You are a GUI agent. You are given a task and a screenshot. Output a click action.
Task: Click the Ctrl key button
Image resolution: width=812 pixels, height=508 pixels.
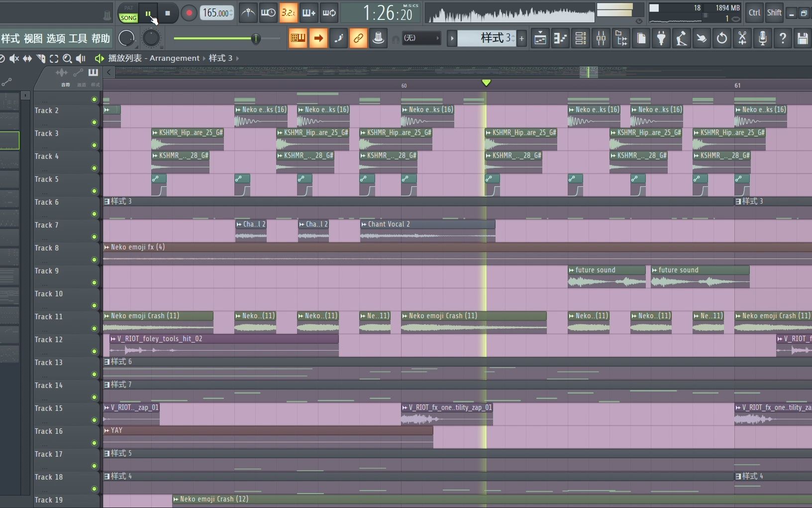pyautogui.click(x=754, y=13)
